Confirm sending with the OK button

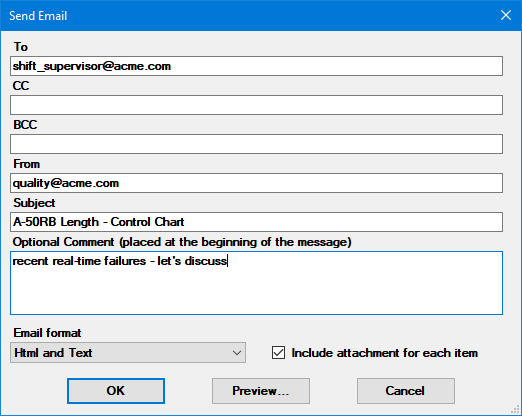click(116, 391)
